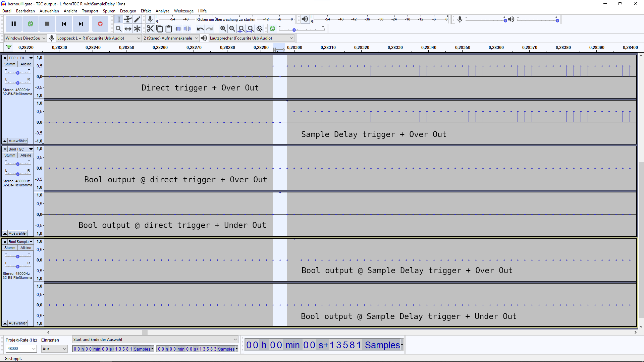
Task: Click the horizontal scrollbar thumb
Action: click(x=145, y=332)
